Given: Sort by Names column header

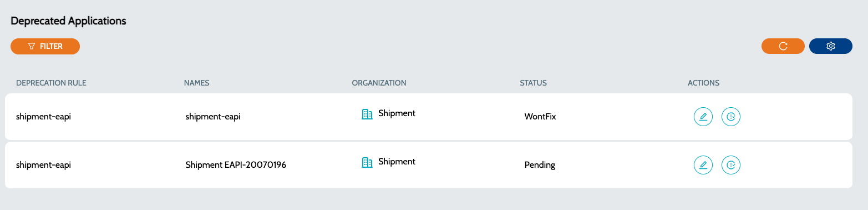Looking at the screenshot, I should (196, 83).
